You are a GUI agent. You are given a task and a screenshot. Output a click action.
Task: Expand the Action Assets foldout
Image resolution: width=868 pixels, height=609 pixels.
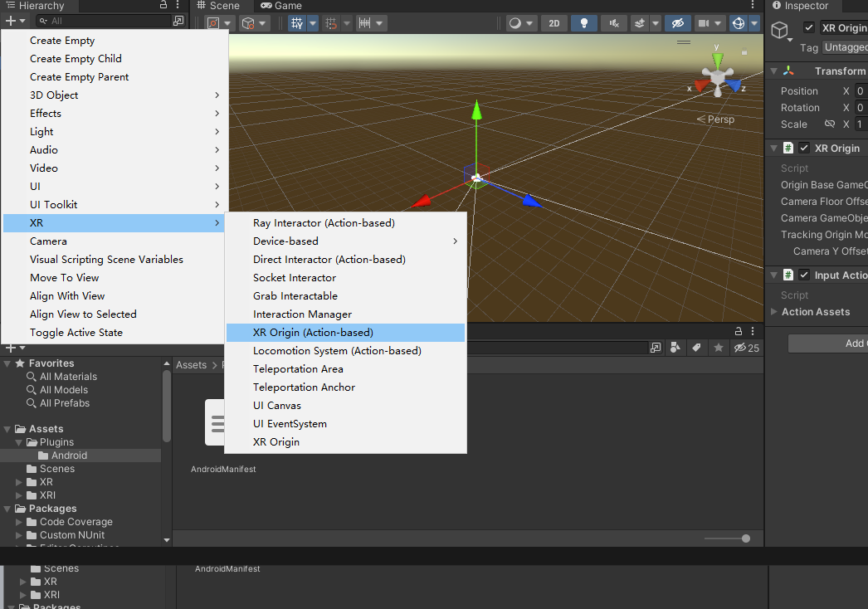click(x=774, y=312)
